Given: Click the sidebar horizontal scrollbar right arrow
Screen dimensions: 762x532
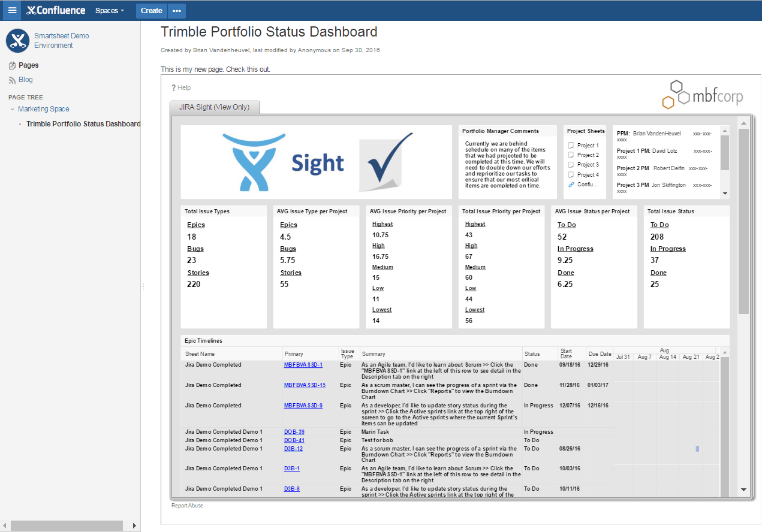Looking at the screenshot, I should [x=134, y=525].
